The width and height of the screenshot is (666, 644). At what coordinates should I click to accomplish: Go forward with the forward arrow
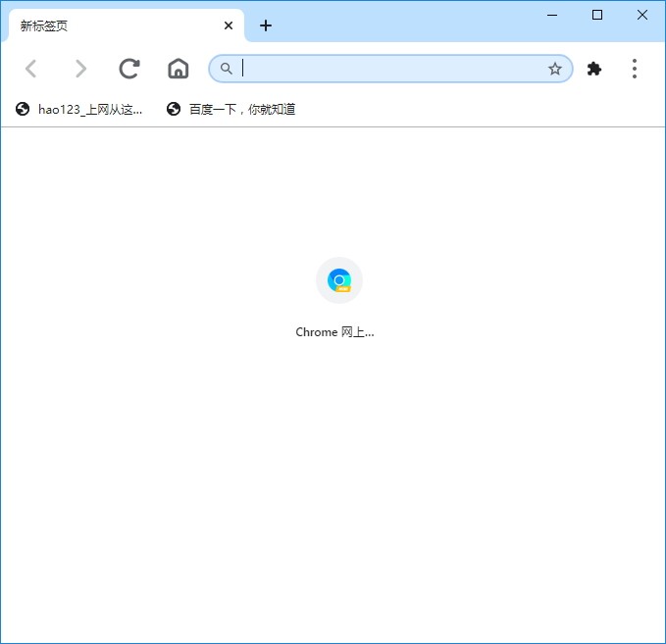[80, 69]
